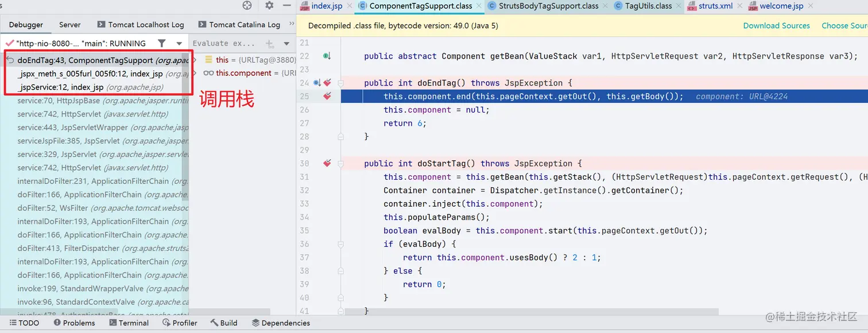
Task: Select frame service:443, JspServletWrapper
Action: (x=94, y=127)
